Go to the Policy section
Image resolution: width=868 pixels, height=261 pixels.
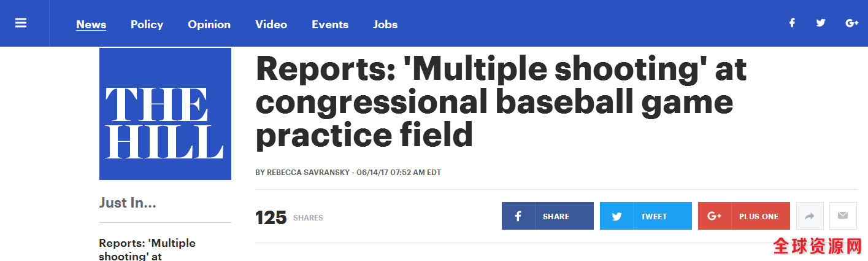coord(147,25)
